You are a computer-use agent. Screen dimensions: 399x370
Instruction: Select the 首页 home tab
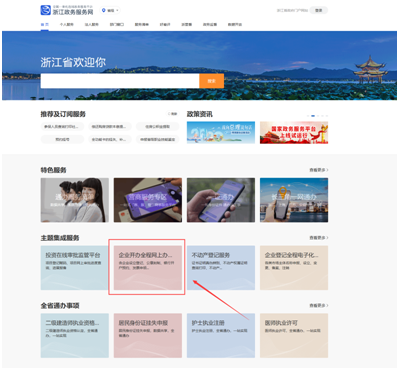(x=45, y=24)
